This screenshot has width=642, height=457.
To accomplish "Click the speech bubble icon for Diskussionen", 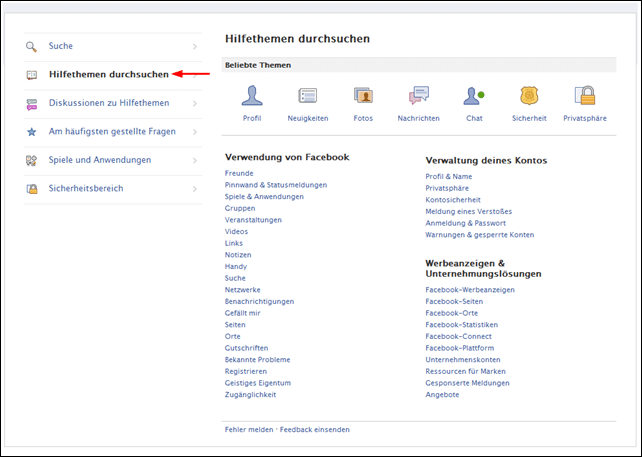I will pyautogui.click(x=32, y=104).
